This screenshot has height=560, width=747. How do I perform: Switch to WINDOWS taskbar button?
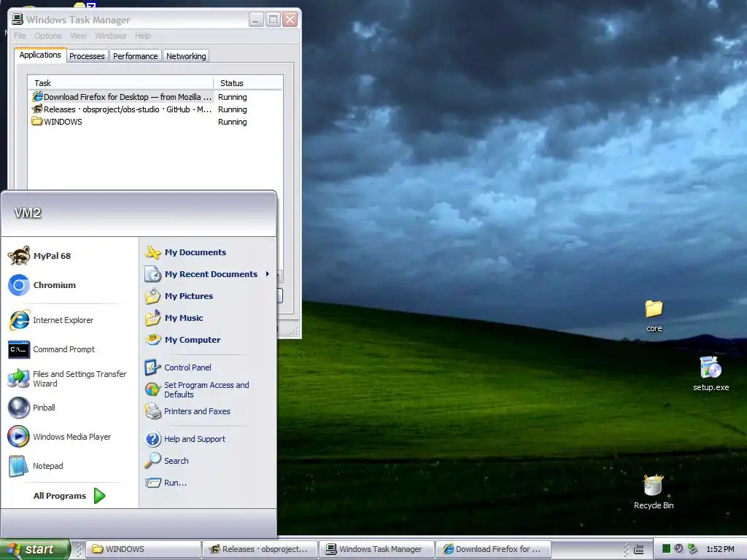[144, 549]
